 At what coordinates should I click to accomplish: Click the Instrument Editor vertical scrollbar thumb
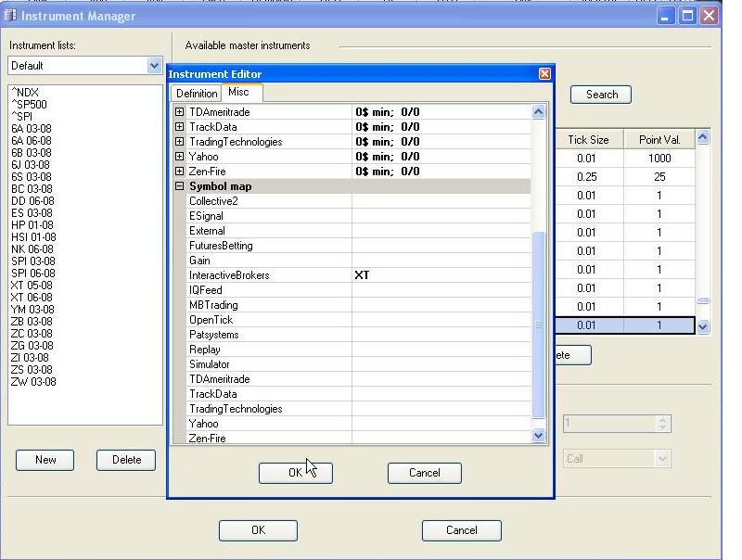pos(538,325)
